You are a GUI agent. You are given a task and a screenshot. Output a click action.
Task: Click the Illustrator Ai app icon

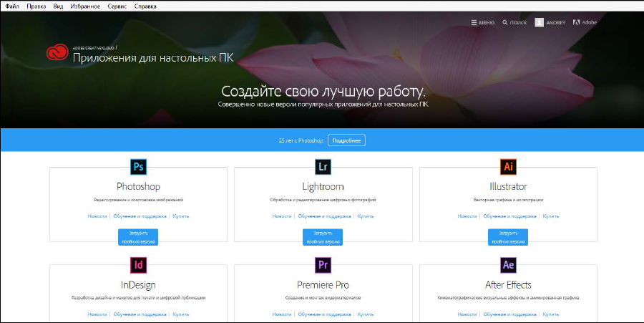pyautogui.click(x=508, y=166)
